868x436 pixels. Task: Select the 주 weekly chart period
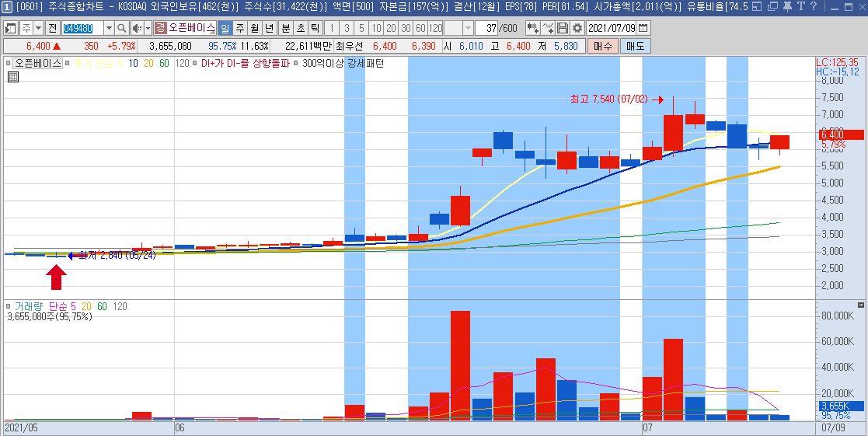pos(240,28)
